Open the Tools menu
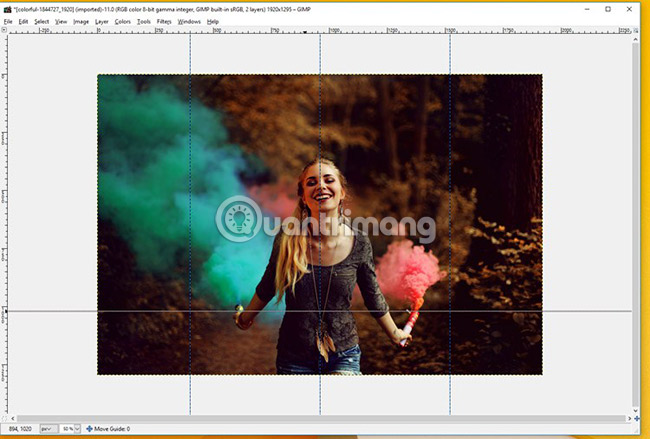The height and width of the screenshot is (439, 650). [x=144, y=21]
